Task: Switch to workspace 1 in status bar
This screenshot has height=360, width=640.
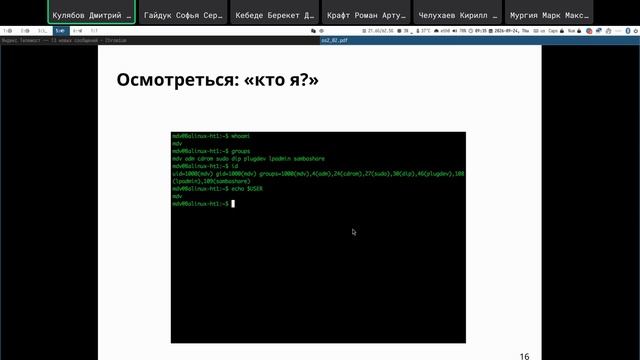Action: pos(7,31)
